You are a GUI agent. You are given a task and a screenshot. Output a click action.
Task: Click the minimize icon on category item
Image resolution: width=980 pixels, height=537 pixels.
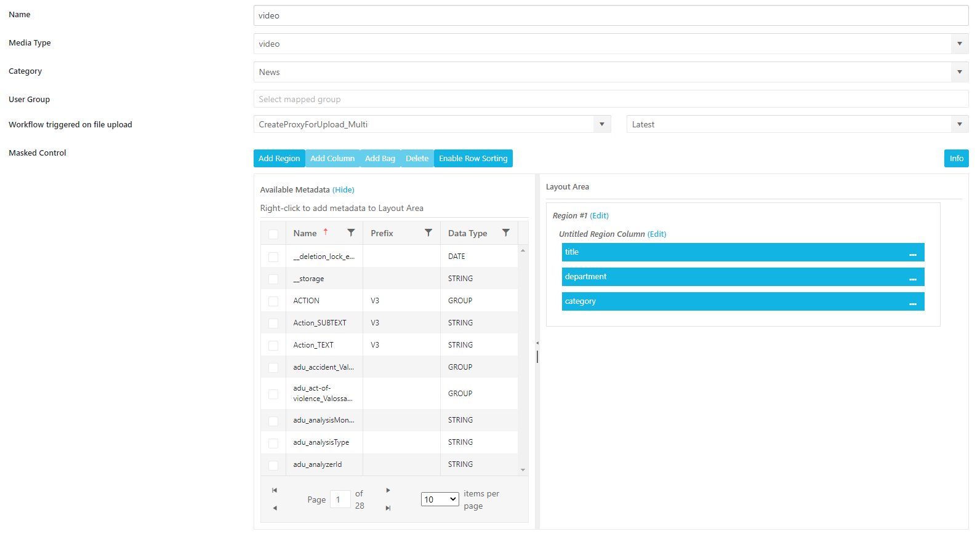click(x=913, y=303)
